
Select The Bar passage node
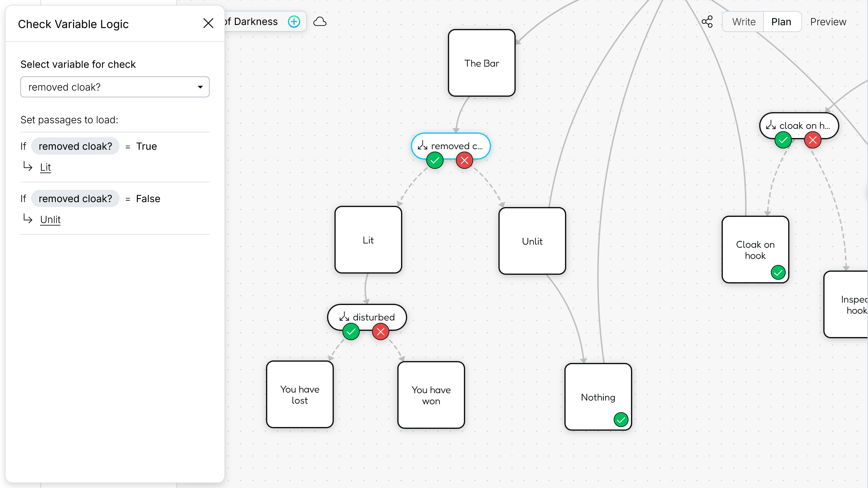[481, 63]
